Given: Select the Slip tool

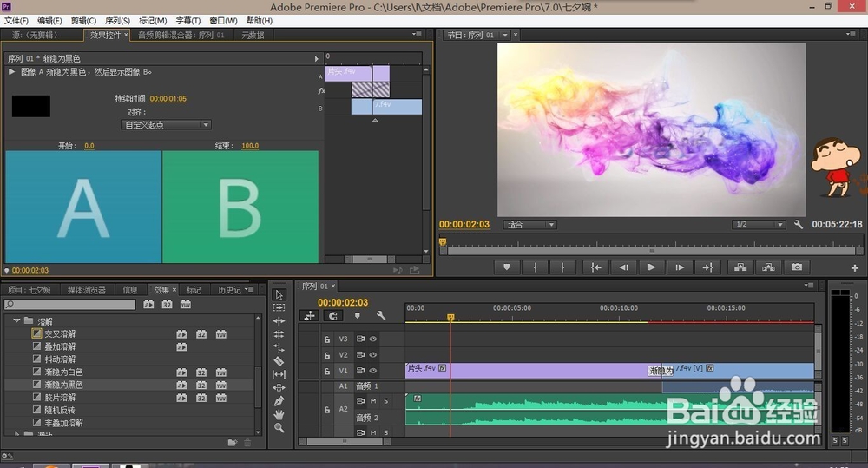Looking at the screenshot, I should [279, 374].
